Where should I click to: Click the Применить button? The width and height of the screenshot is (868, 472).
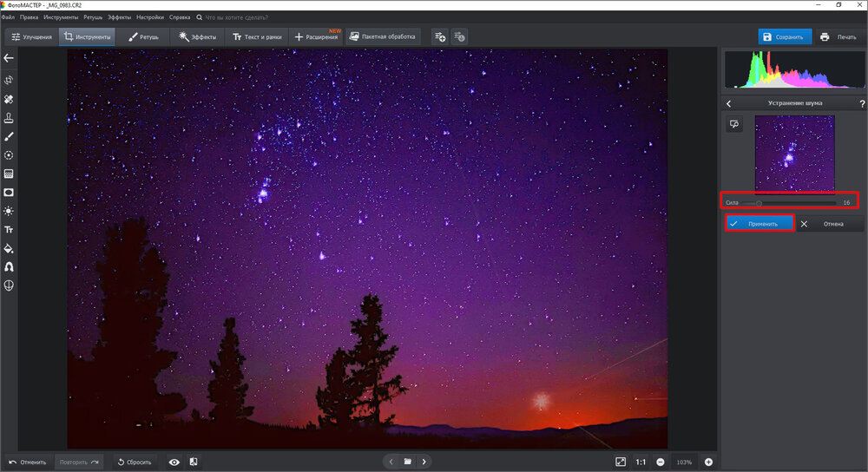click(760, 224)
